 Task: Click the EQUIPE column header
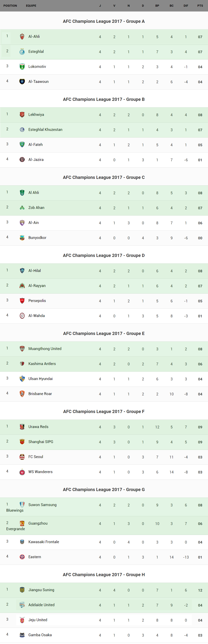[31, 6]
